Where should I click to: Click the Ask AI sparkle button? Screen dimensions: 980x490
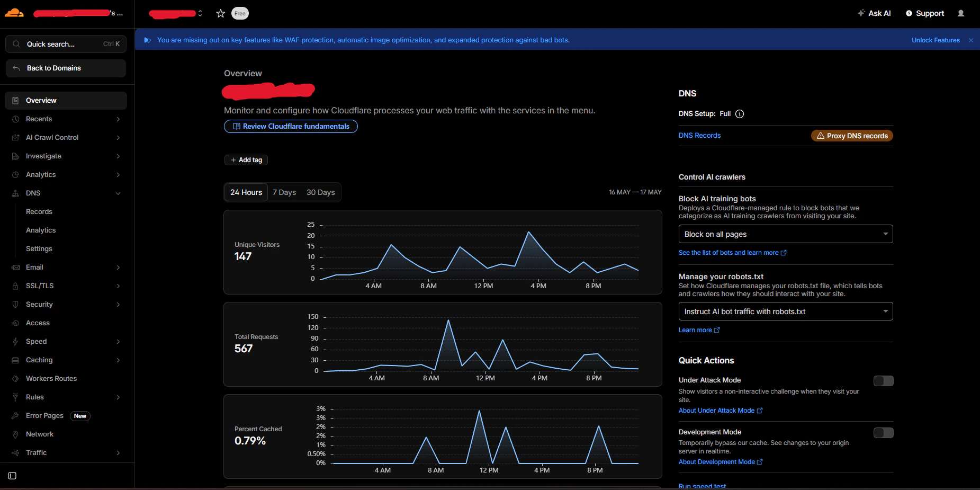(874, 13)
